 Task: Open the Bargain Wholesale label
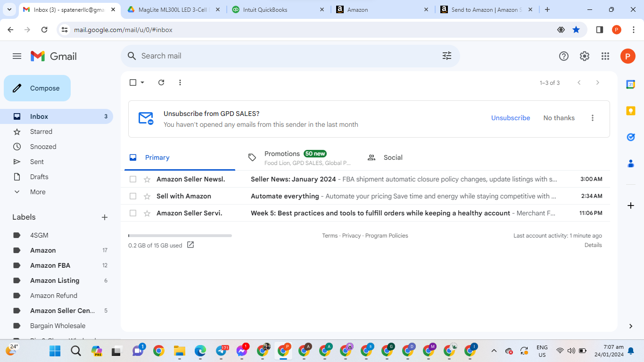tap(58, 326)
